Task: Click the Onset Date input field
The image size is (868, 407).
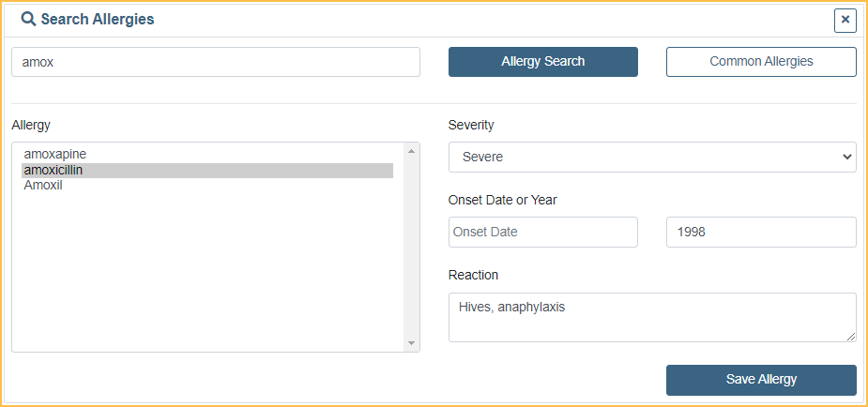Action: (542, 233)
